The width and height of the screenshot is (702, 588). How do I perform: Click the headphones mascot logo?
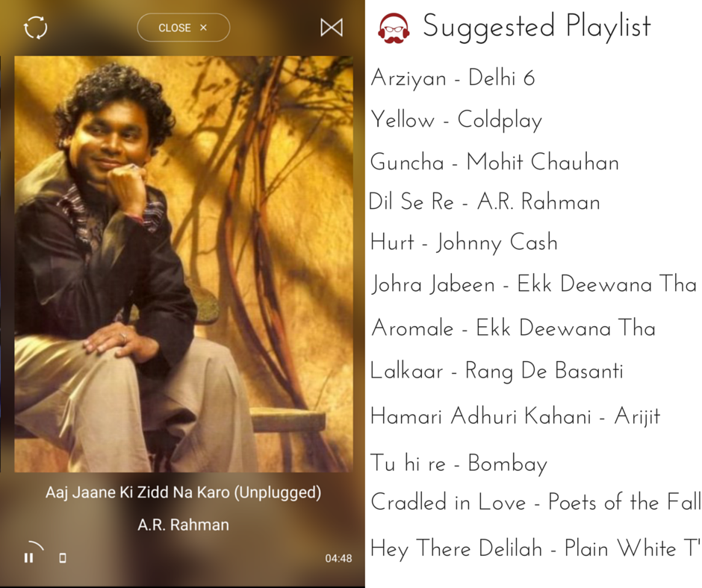pyautogui.click(x=394, y=28)
